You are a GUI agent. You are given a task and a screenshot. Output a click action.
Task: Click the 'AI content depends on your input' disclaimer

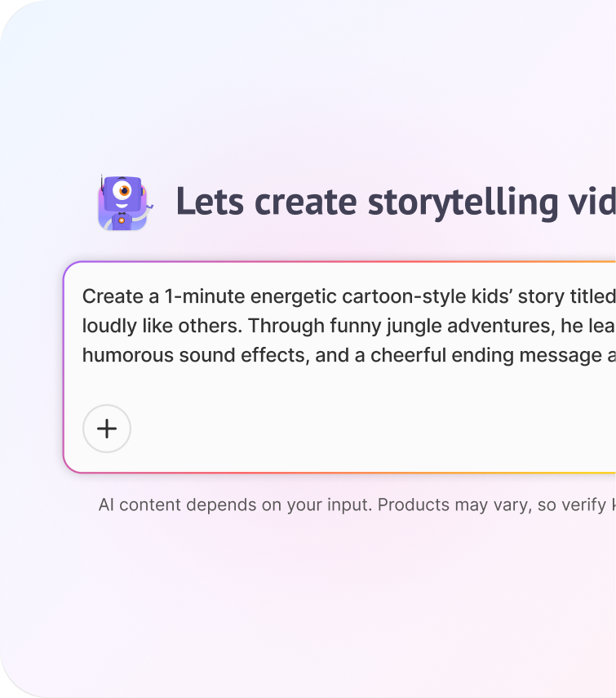pyautogui.click(x=357, y=505)
